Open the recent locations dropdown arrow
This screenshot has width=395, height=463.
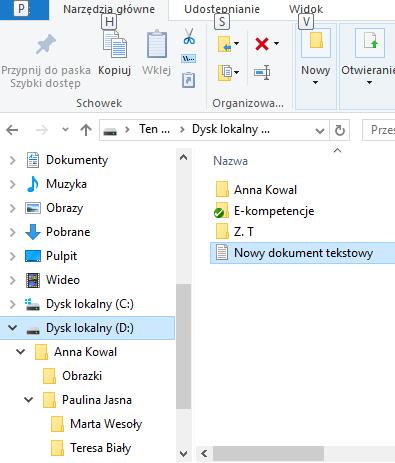point(65,129)
